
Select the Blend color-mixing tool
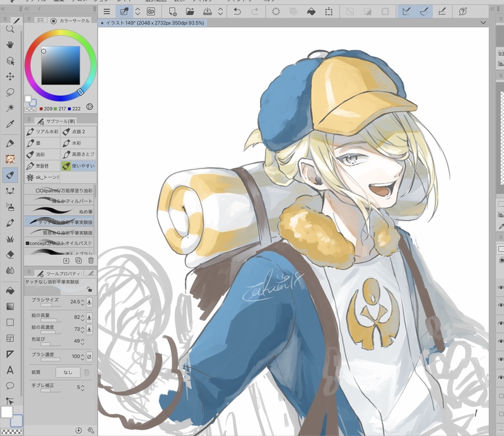tap(10, 271)
